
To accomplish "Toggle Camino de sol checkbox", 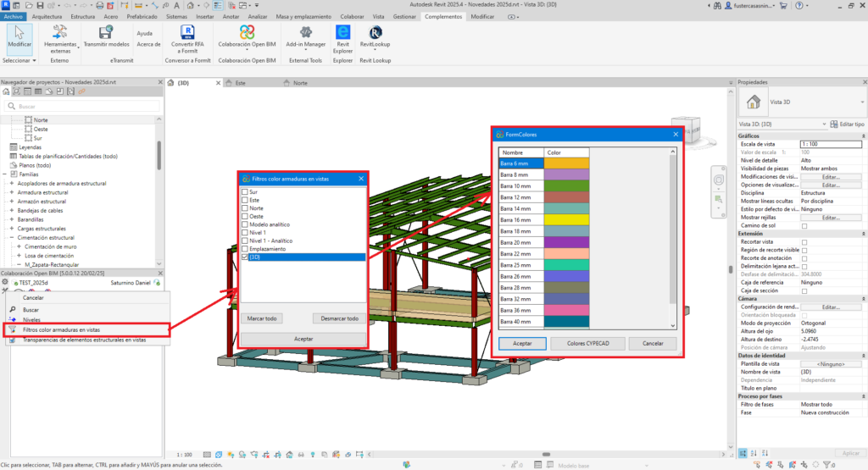I will [x=804, y=225].
